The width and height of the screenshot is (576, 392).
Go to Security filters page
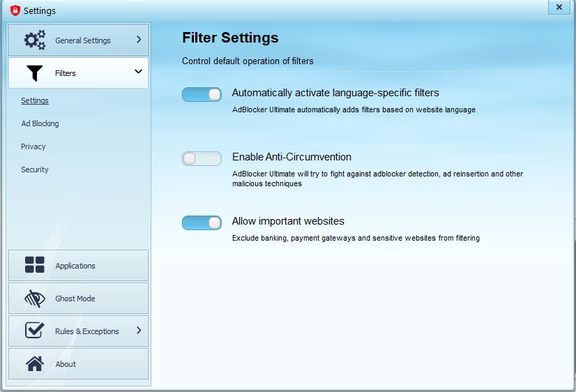tap(35, 169)
